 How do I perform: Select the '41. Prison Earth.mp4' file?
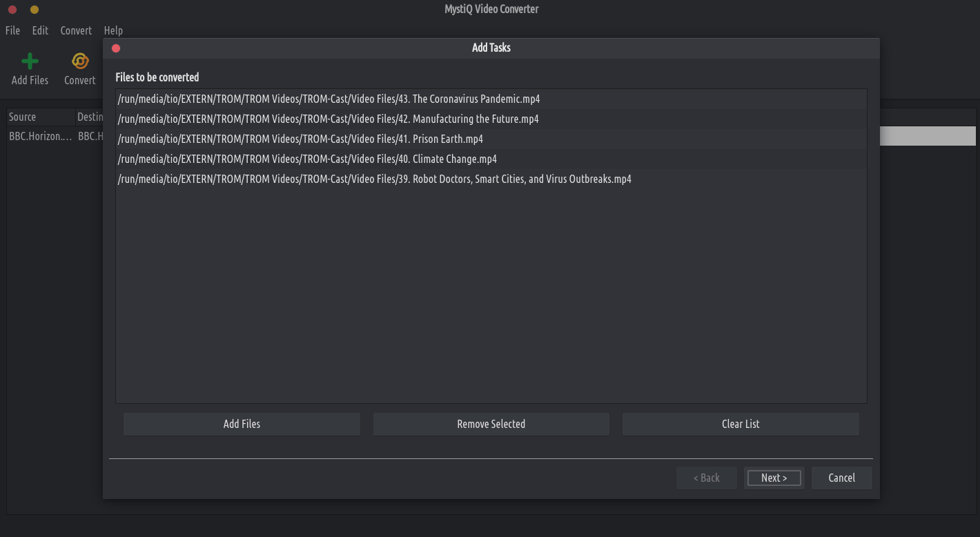click(x=491, y=139)
